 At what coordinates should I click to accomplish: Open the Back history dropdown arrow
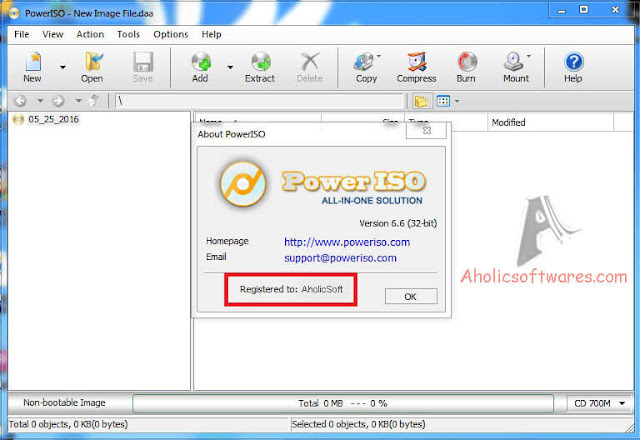[40, 100]
